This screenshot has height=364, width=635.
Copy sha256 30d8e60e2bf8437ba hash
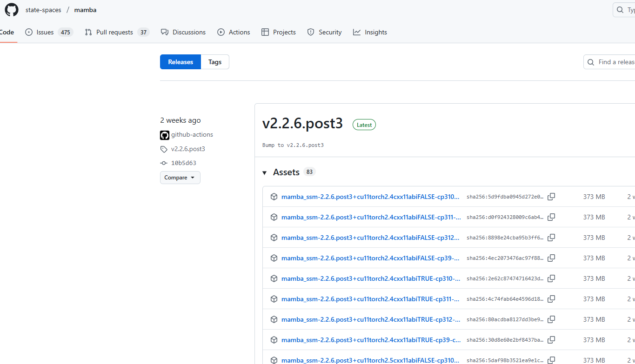pyautogui.click(x=551, y=340)
